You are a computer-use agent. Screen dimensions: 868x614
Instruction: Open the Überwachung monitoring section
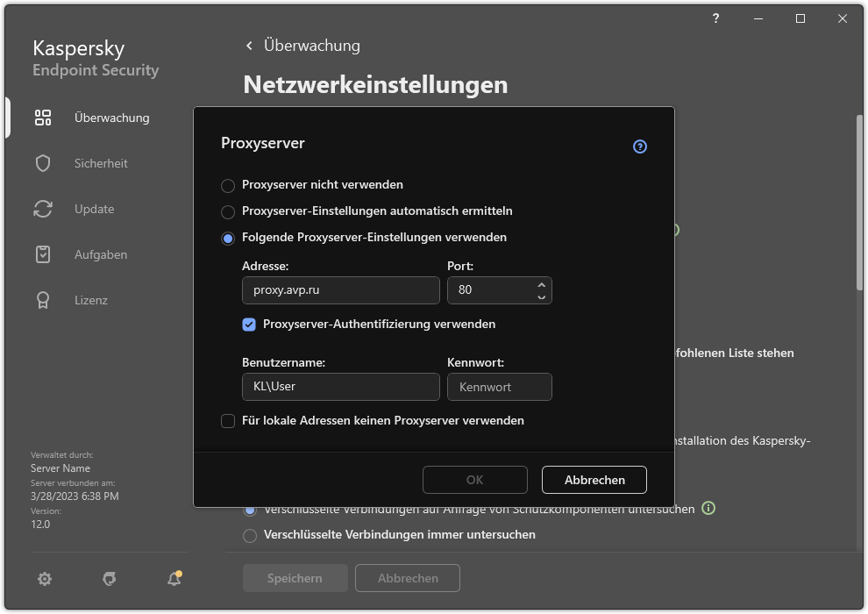pos(110,117)
